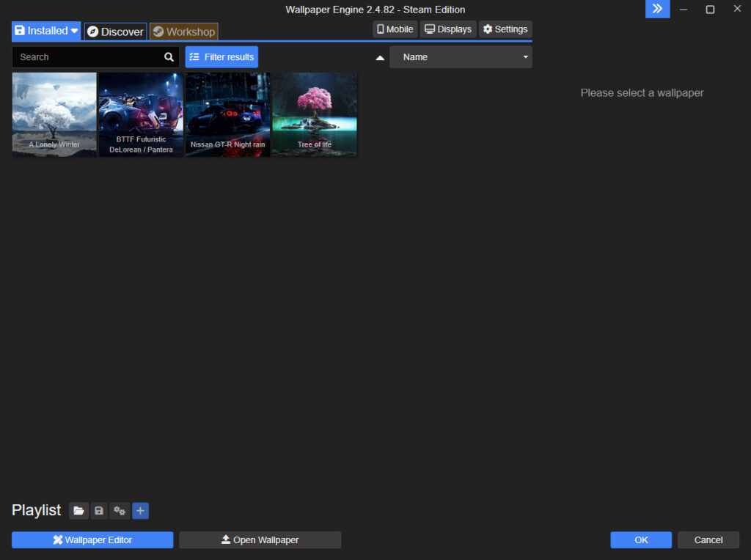751x560 pixels.
Task: Open the Installed tab
Action: 46,31
